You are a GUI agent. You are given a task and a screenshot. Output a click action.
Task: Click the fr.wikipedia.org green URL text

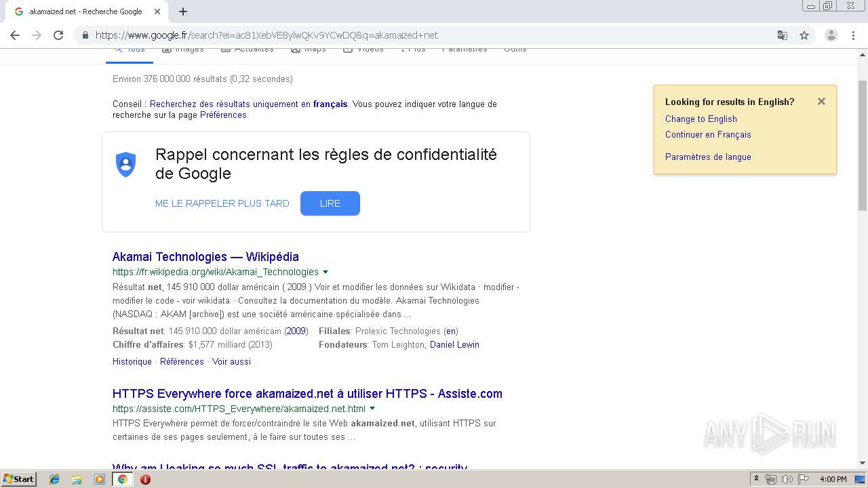[x=216, y=272]
